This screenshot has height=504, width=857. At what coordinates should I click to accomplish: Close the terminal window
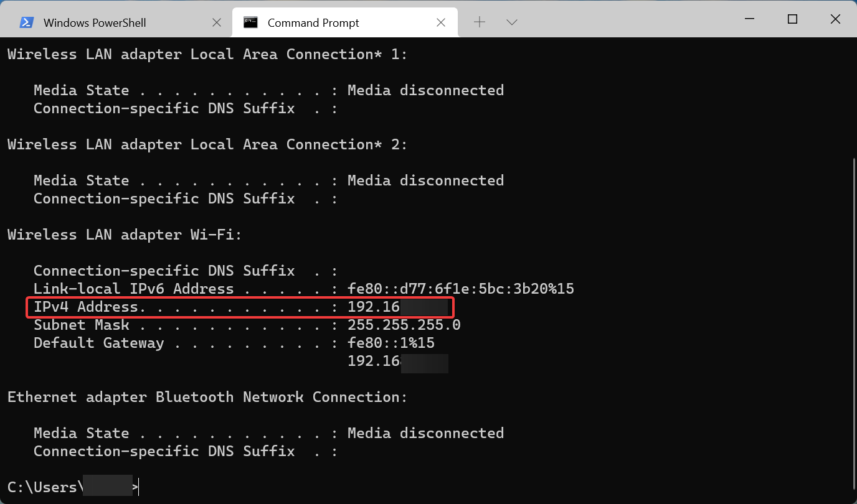(836, 19)
